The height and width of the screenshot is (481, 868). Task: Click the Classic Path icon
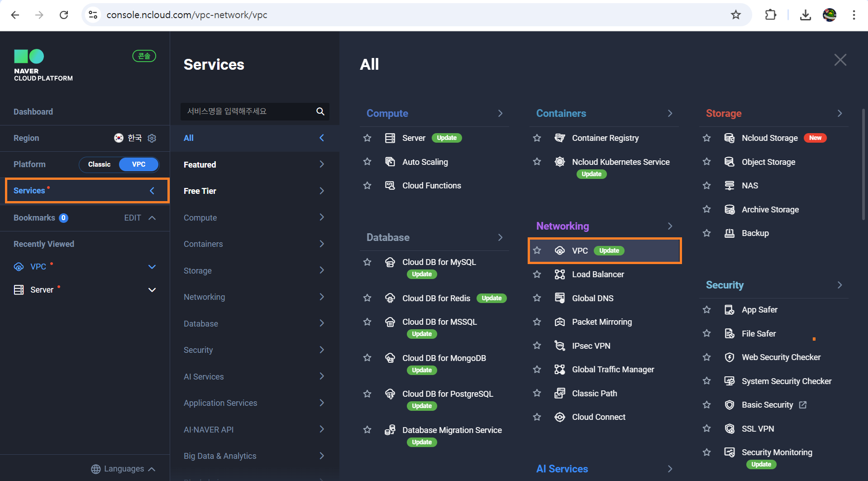click(x=560, y=393)
